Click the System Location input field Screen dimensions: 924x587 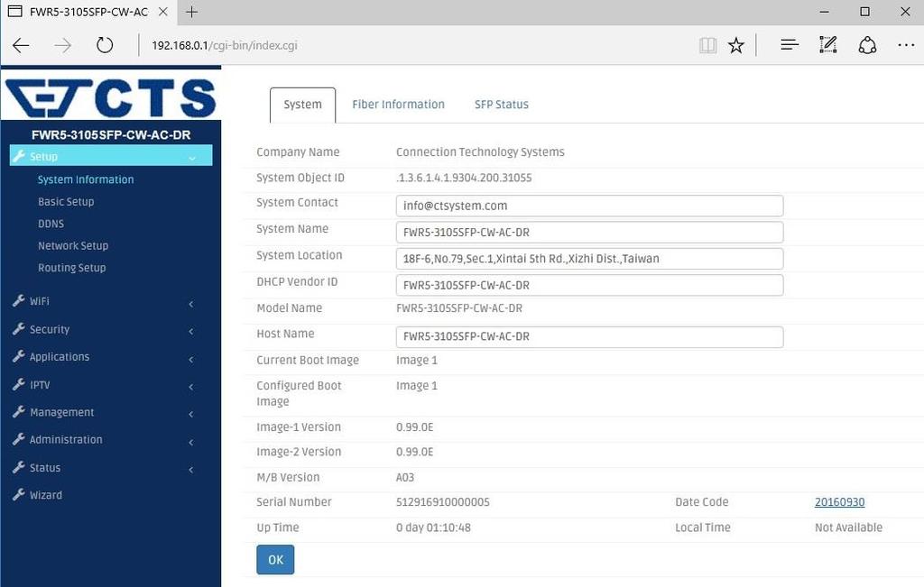tap(589, 259)
